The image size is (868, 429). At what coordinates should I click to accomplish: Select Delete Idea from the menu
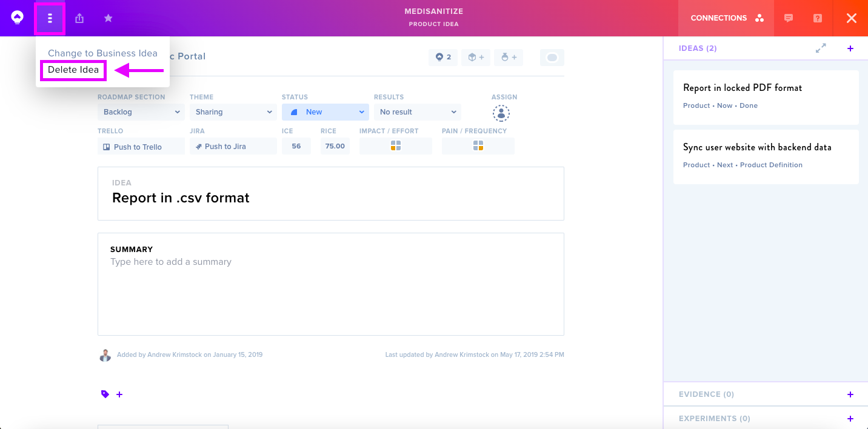pos(73,70)
